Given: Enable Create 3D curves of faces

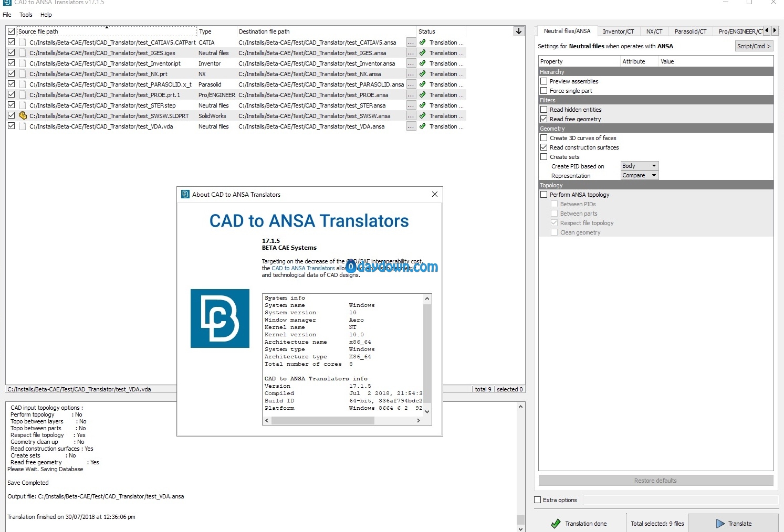Looking at the screenshot, I should [544, 138].
